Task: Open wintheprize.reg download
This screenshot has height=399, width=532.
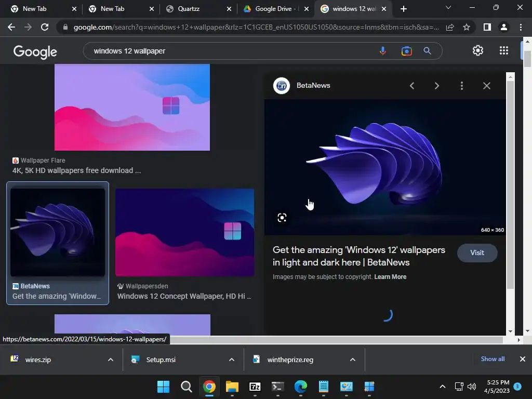Action: tap(290, 360)
